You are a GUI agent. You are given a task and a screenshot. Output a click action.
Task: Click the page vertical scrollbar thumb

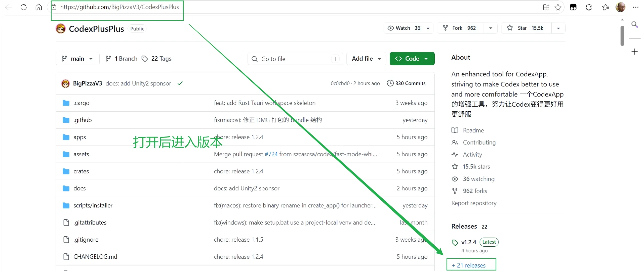click(x=622, y=36)
